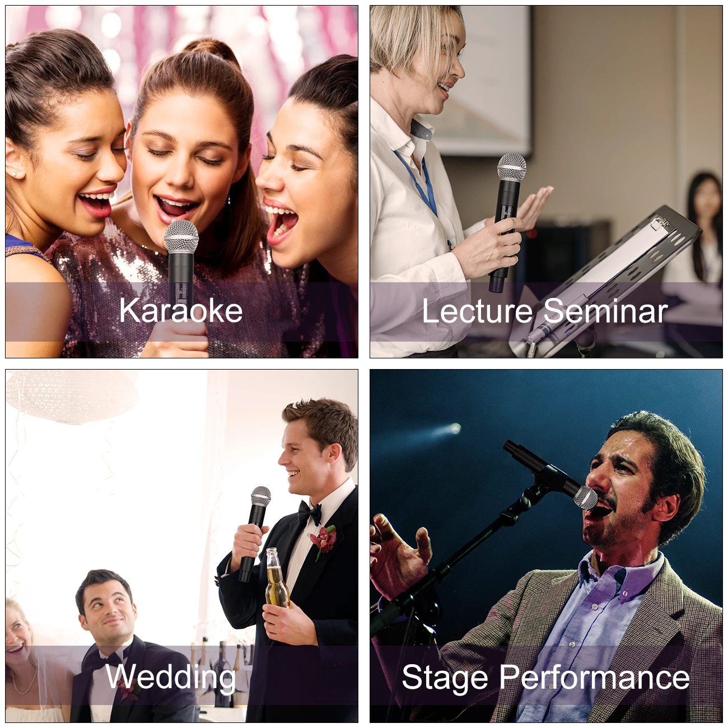Select the wedding toast photo
Screen dimensions: 728x728
click(x=182, y=546)
